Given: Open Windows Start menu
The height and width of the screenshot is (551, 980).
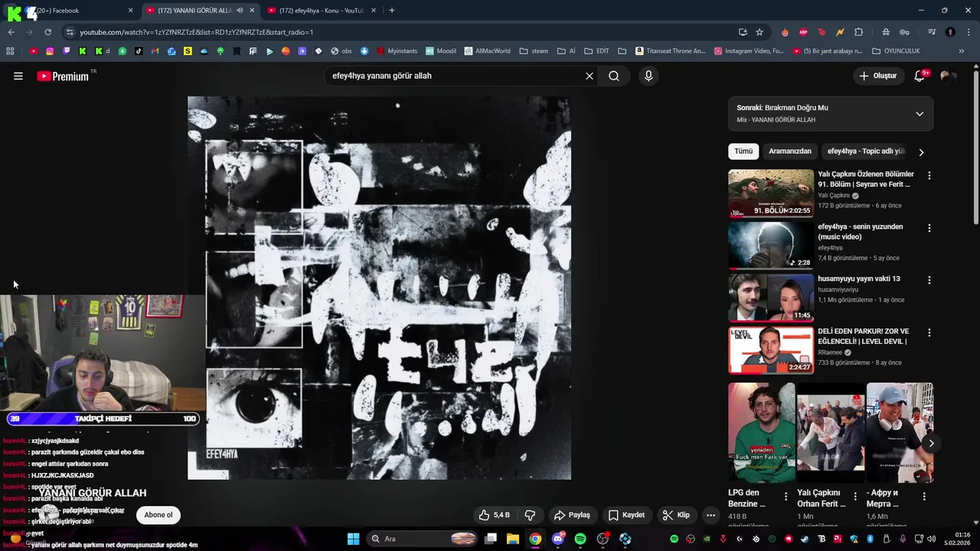Looking at the screenshot, I should [354, 539].
